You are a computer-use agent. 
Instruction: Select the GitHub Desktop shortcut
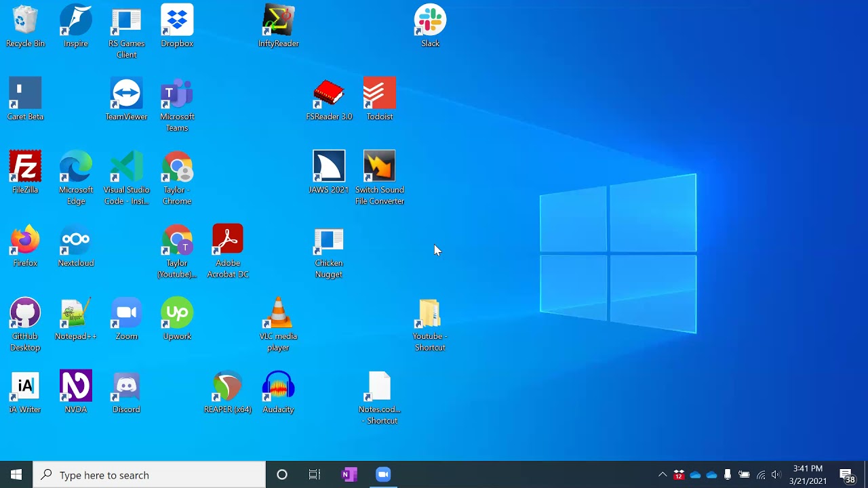tap(25, 325)
